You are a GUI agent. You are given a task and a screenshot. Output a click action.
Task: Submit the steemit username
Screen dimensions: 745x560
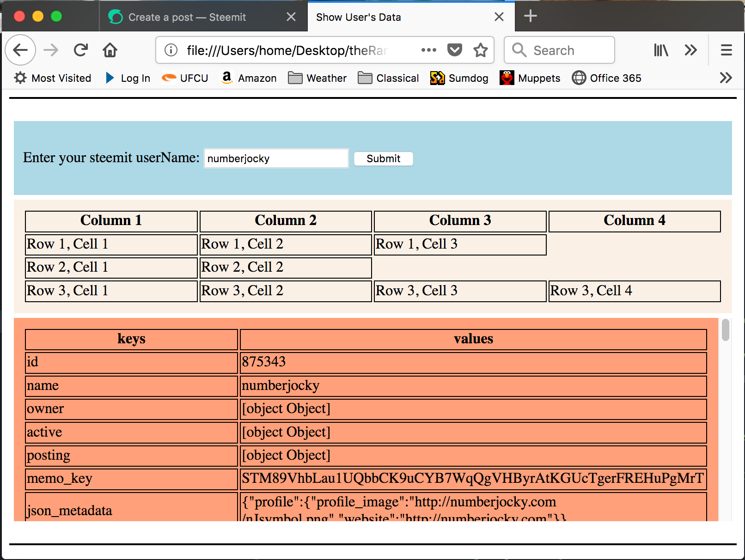384,158
